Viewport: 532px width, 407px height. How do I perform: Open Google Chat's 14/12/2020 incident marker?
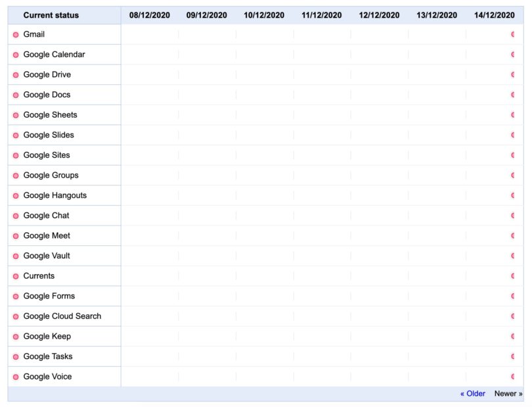[x=513, y=216]
